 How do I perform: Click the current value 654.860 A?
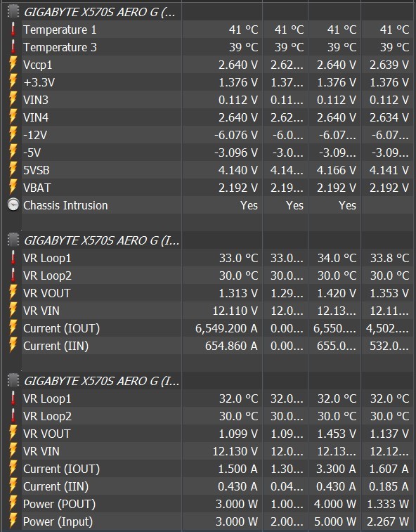pyautogui.click(x=231, y=346)
